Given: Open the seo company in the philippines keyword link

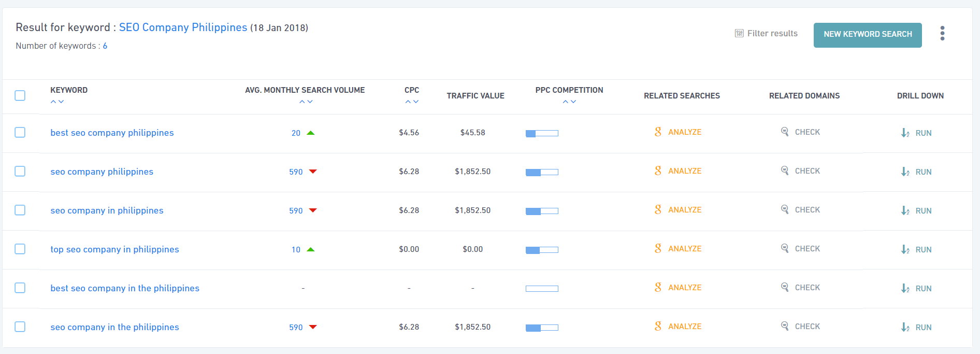Looking at the screenshot, I should tap(114, 327).
